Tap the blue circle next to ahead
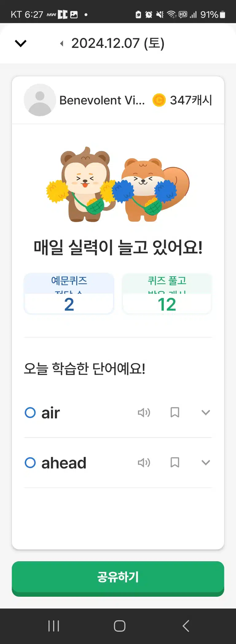The height and width of the screenshot is (644, 236). point(30,462)
